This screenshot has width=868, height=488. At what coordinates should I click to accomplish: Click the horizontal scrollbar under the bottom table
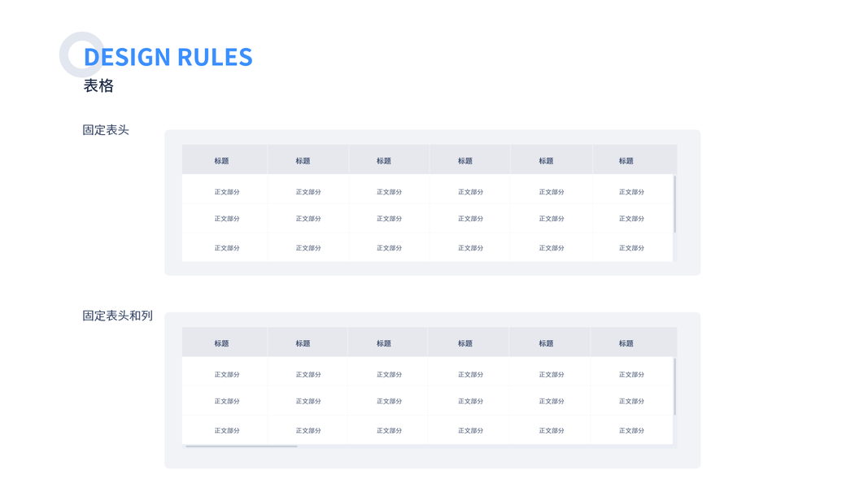coord(242,446)
